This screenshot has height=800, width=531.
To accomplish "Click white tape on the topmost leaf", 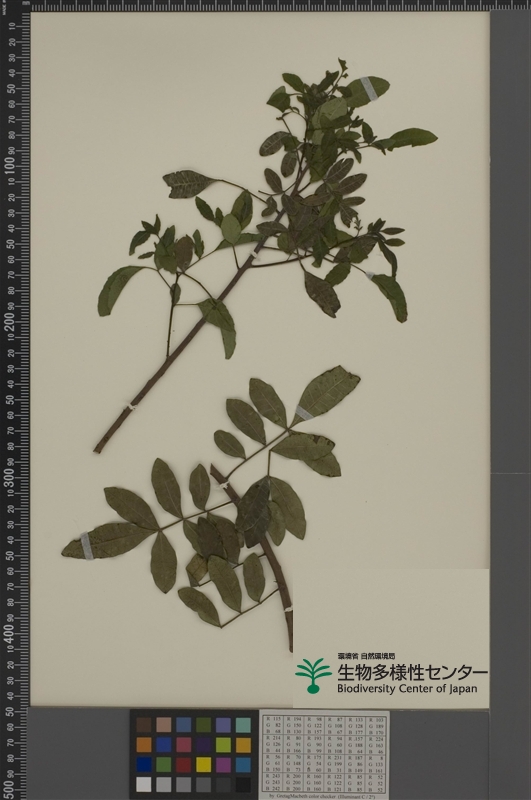I will pos(368,89).
